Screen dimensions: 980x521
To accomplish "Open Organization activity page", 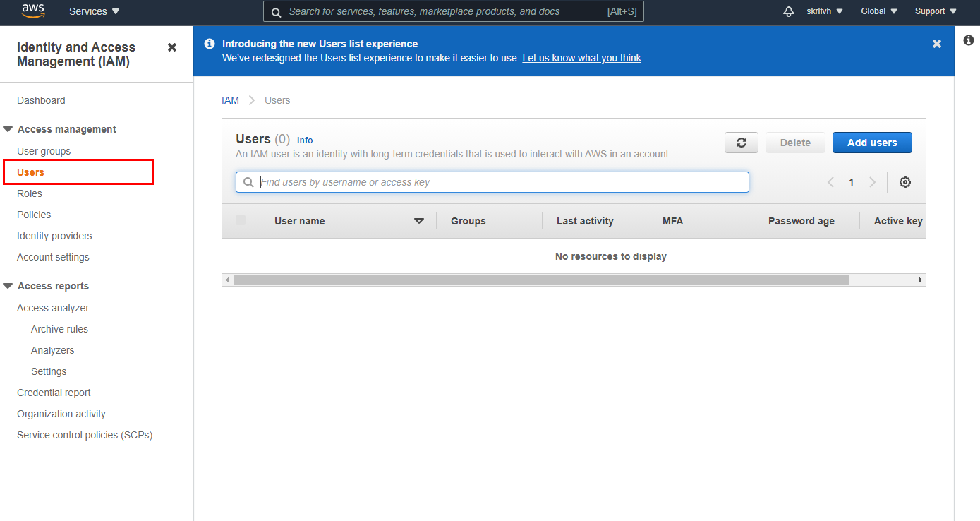I will point(61,414).
